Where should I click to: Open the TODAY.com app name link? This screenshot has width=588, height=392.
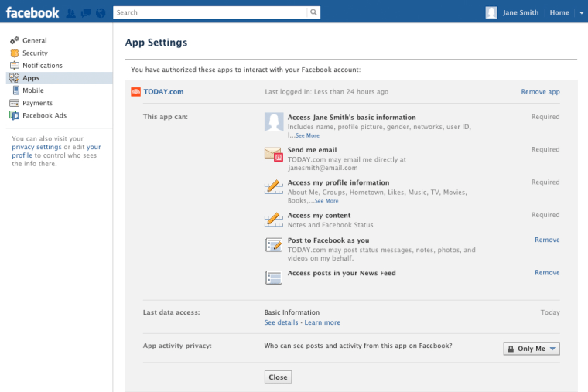coord(163,92)
